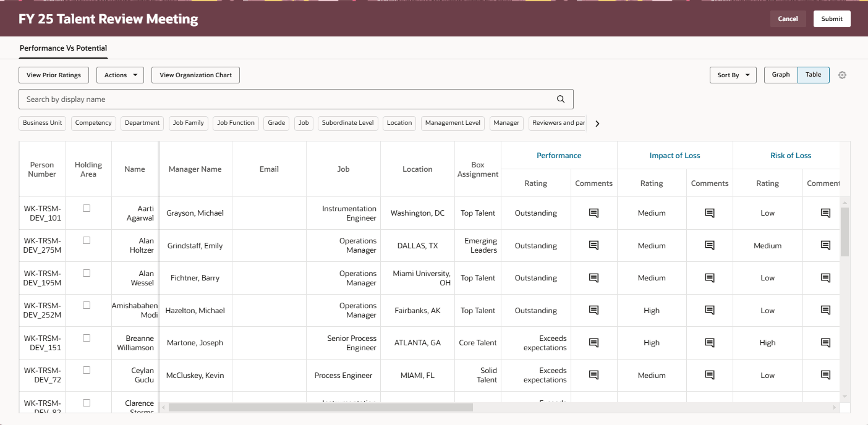Enable the Holding Area checkbox for Ceylan Guclu
The height and width of the screenshot is (425, 868).
[87, 369]
